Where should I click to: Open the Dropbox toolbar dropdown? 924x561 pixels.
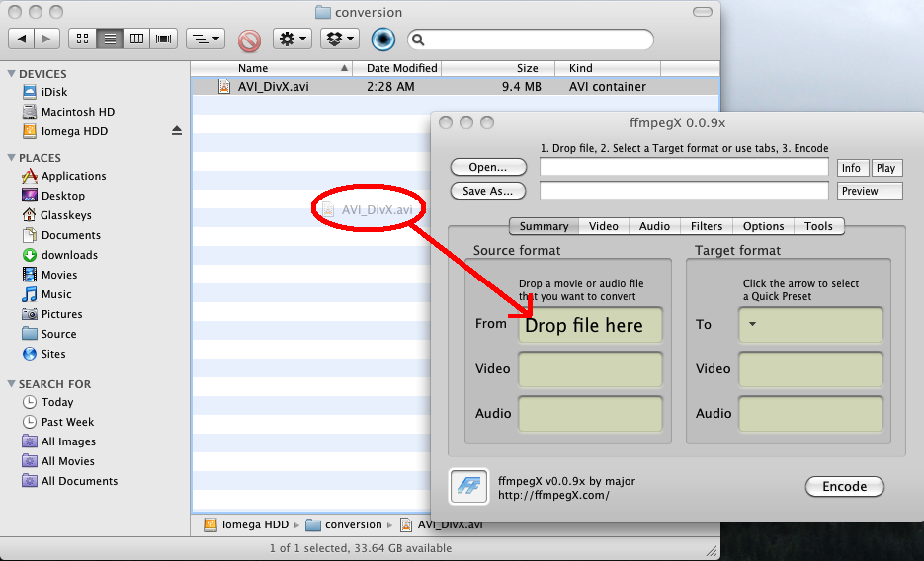pos(339,40)
